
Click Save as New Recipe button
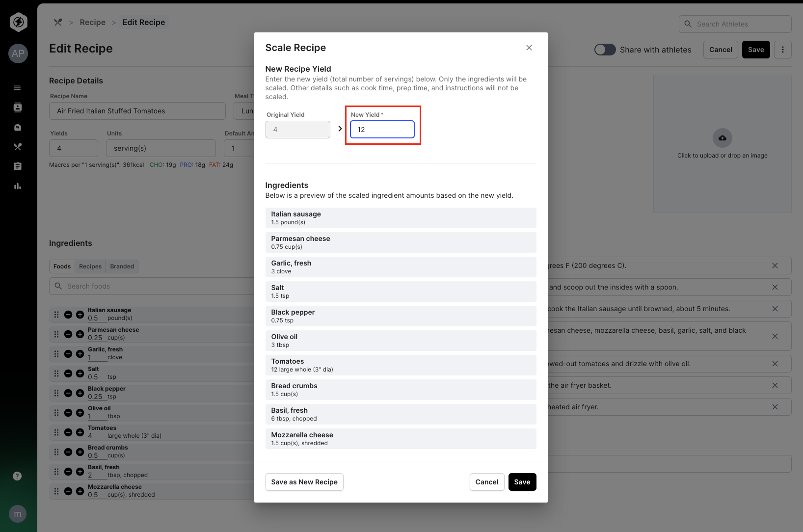pos(304,482)
